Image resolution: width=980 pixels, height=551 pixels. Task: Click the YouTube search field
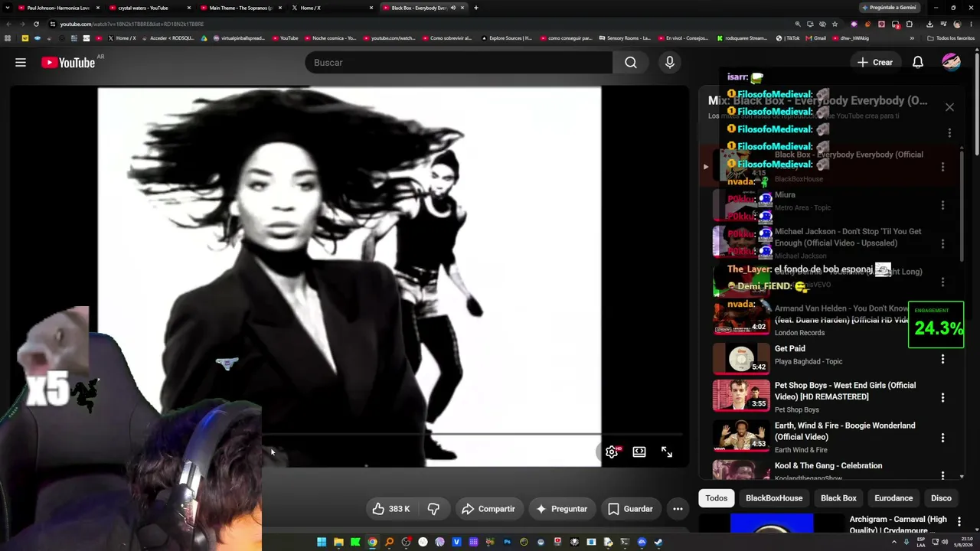coord(459,63)
